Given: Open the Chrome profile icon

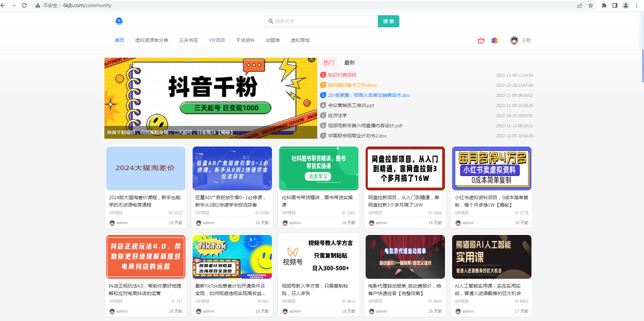Looking at the screenshot, I should (626, 5).
